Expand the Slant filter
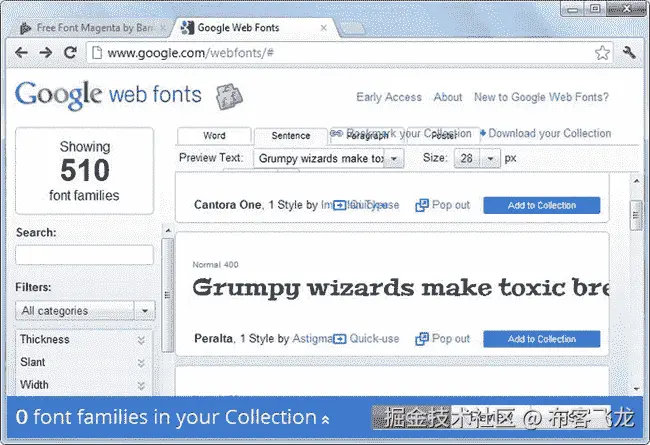The width and height of the screenshot is (650, 445). [x=141, y=363]
